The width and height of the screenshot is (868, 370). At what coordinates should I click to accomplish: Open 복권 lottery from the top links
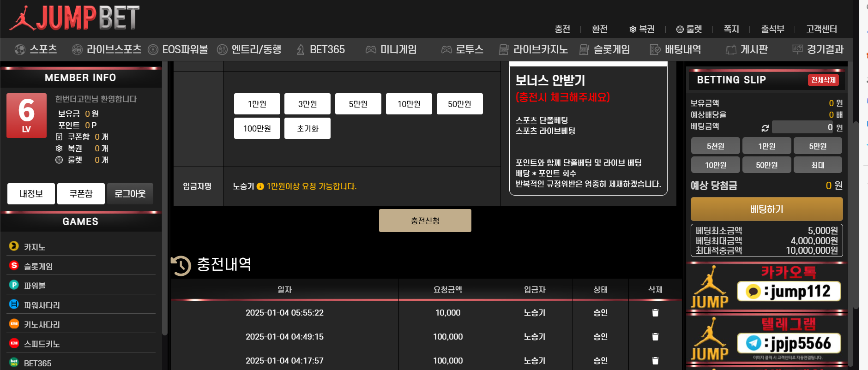point(642,29)
